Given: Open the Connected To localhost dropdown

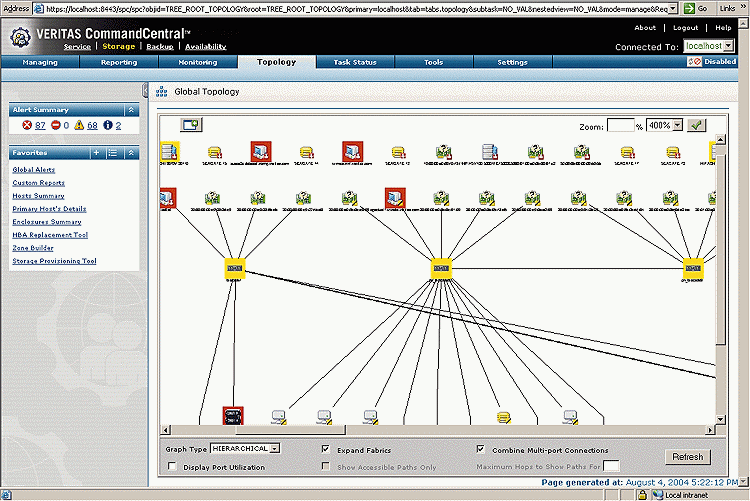Looking at the screenshot, I should point(728,46).
